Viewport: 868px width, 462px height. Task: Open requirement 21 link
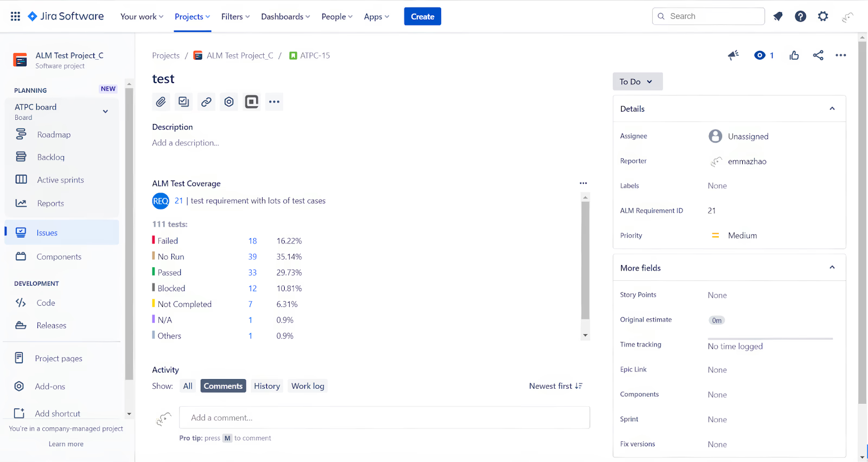(179, 201)
